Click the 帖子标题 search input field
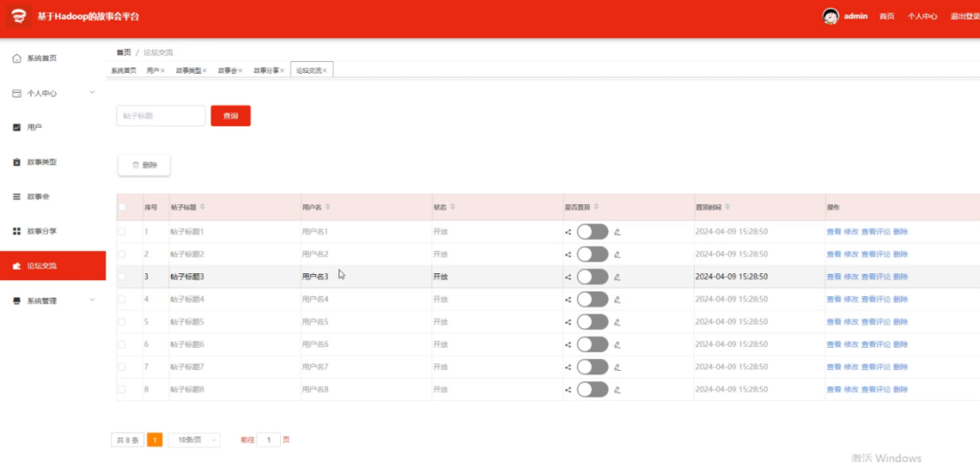The image size is (980, 463). tap(160, 115)
